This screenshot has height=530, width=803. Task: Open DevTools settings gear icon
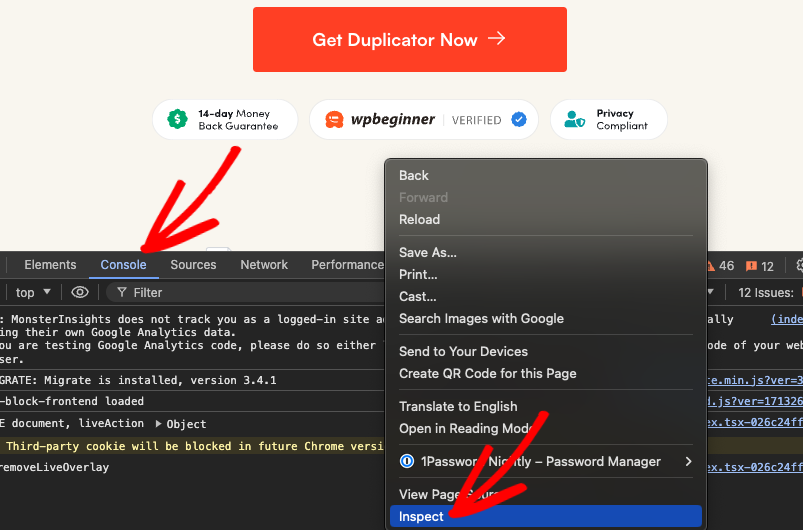[800, 265]
